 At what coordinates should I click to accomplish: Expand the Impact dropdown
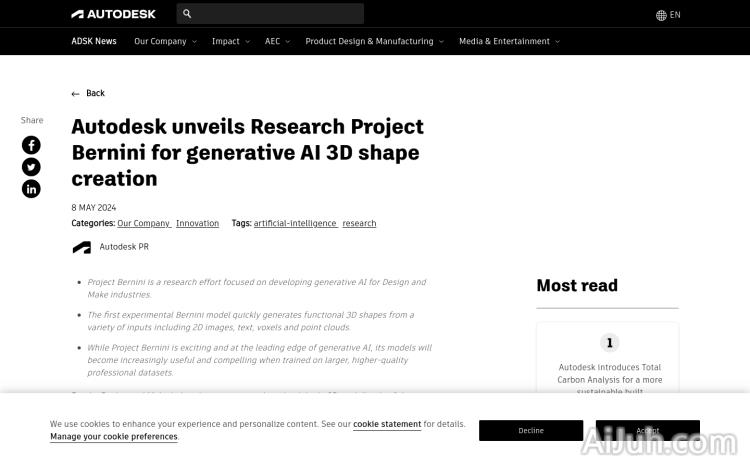point(230,42)
